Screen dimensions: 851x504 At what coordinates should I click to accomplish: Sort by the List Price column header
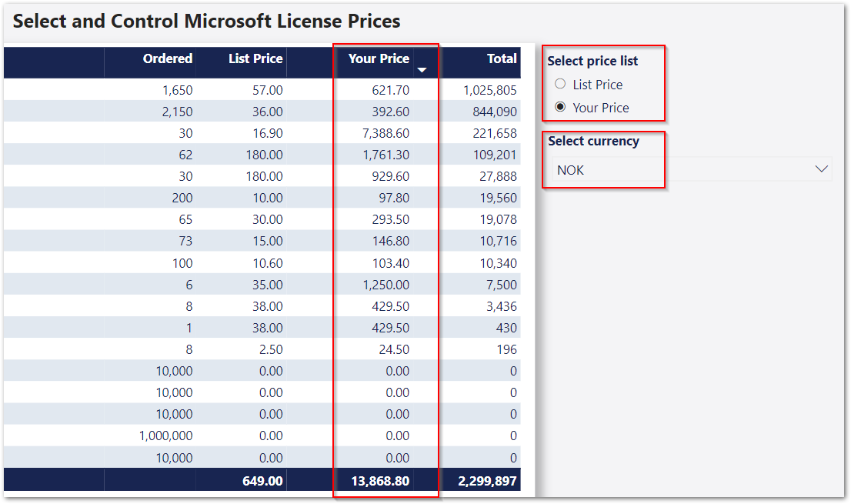point(255,58)
